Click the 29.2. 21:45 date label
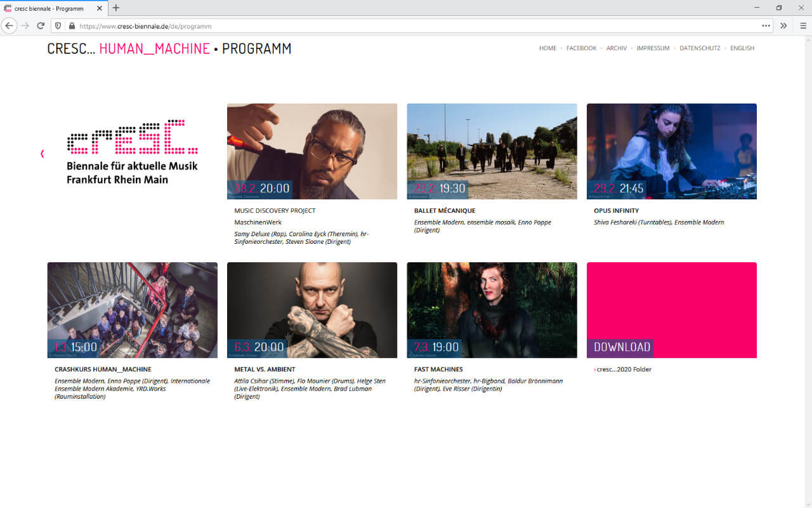This screenshot has width=812, height=508. (x=618, y=189)
